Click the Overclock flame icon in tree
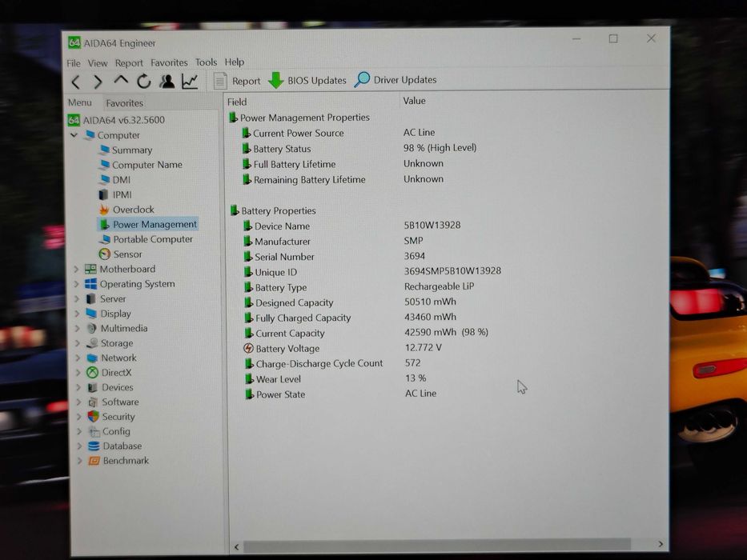 [x=104, y=210]
